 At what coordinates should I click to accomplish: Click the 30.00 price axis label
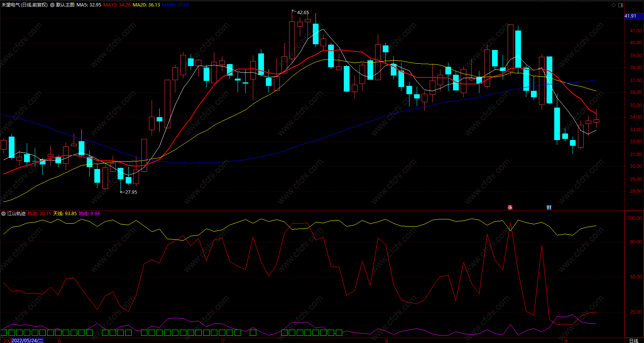[x=636, y=166]
